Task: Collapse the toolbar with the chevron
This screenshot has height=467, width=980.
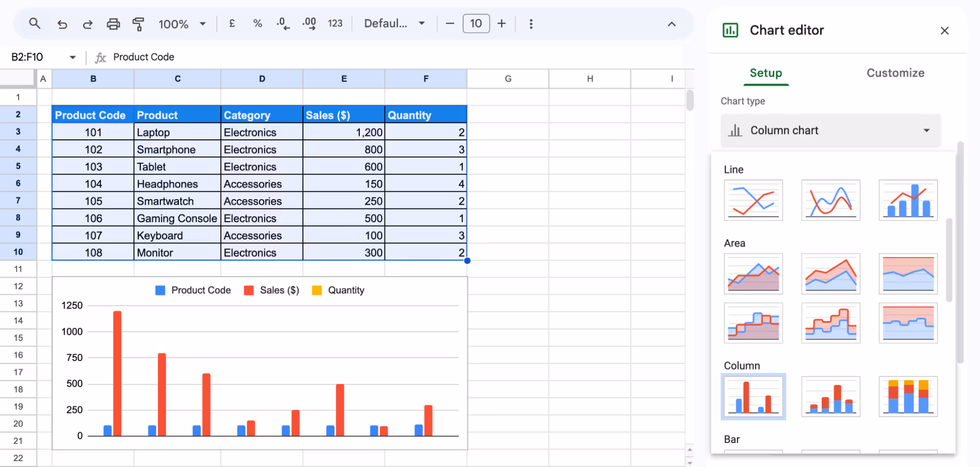Action: pos(671,23)
